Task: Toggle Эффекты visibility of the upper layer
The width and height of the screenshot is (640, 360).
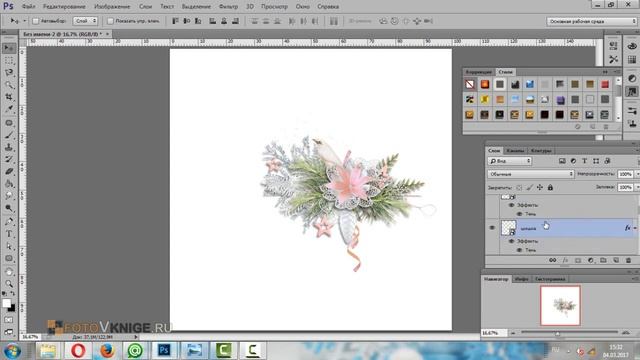Action: click(x=511, y=205)
